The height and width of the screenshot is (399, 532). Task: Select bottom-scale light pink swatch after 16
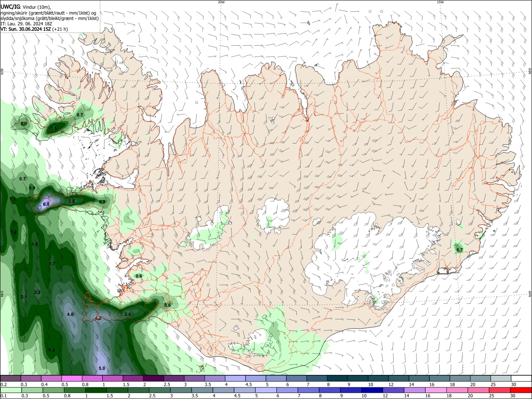point(436,390)
